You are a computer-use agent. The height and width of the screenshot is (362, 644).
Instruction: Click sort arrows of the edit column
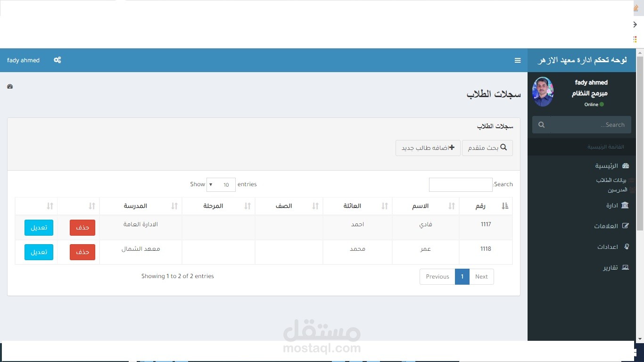(x=50, y=206)
